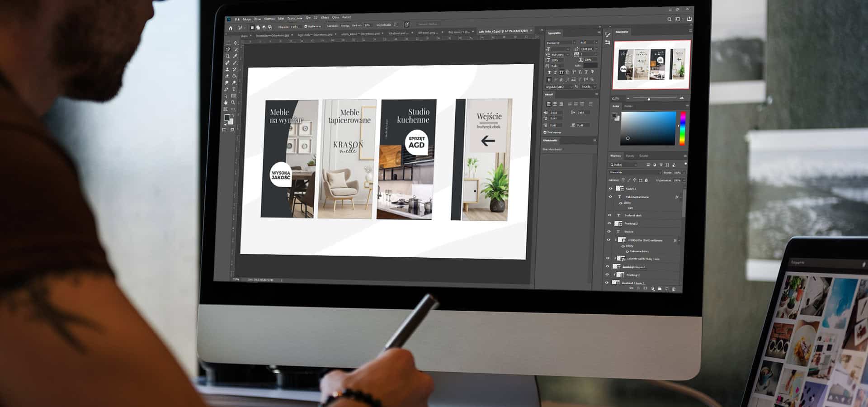Select the Crop tool
Image resolution: width=868 pixels, height=407 pixels.
[227, 56]
